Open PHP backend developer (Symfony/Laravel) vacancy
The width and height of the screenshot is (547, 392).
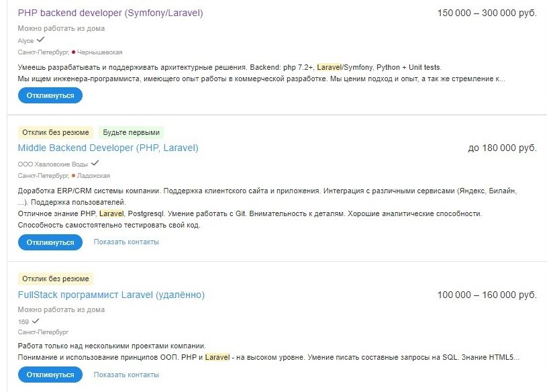pyautogui.click(x=110, y=13)
